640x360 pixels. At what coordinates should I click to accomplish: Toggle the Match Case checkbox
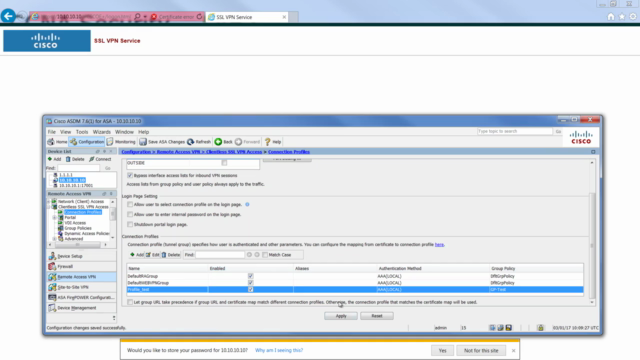265,255
